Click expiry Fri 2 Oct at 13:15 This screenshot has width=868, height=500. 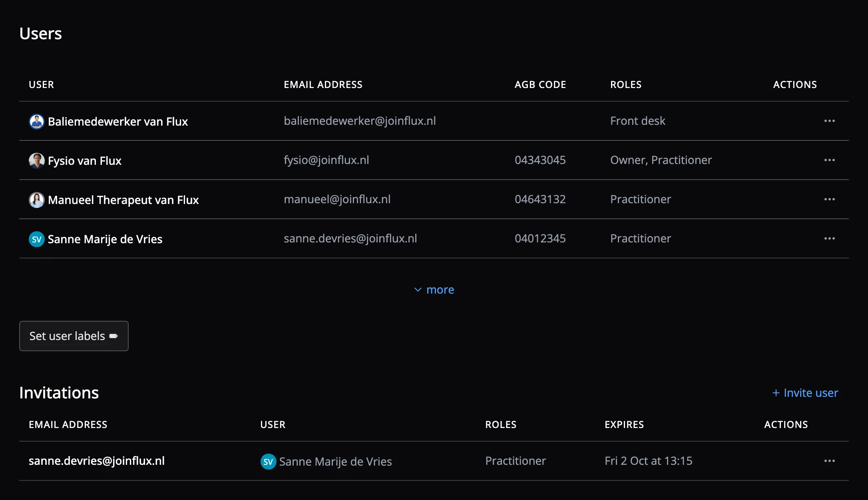pos(649,461)
